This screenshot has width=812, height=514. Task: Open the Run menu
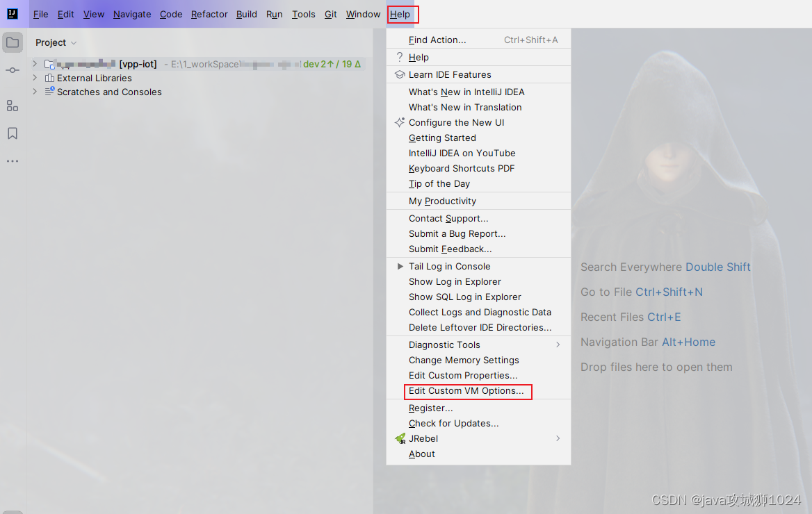point(275,15)
